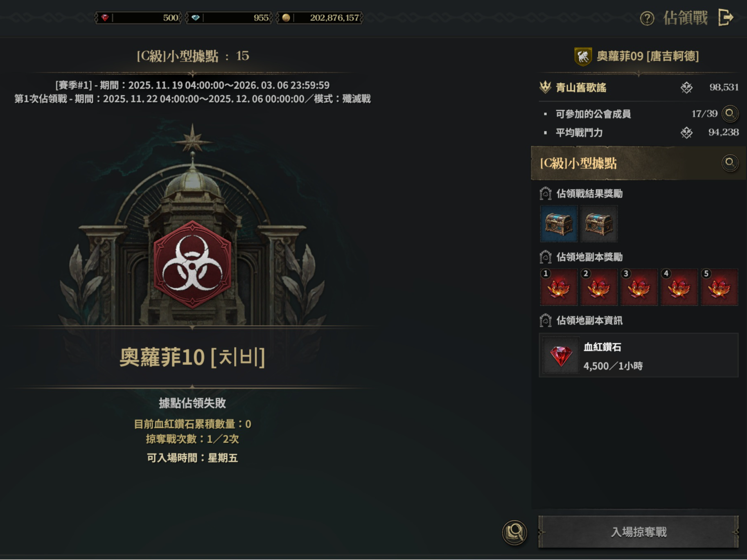The image size is (747, 560).
Task: Click the 青山舊歌謠 guild name
Action: pyautogui.click(x=581, y=88)
